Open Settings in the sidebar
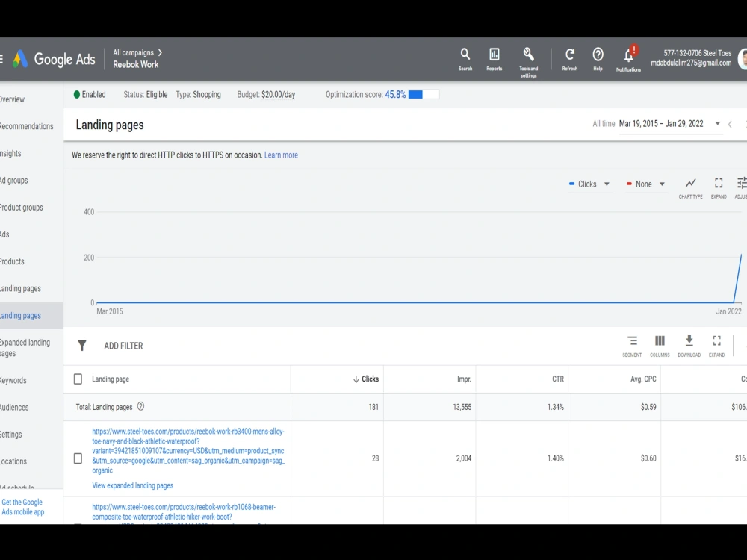Viewport: 747px width, 560px height. coord(11,435)
